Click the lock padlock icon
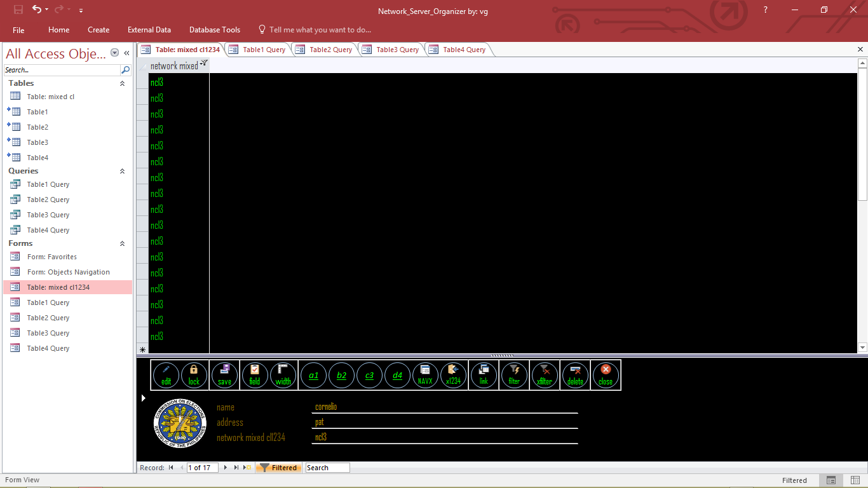868x488 pixels. click(x=194, y=375)
